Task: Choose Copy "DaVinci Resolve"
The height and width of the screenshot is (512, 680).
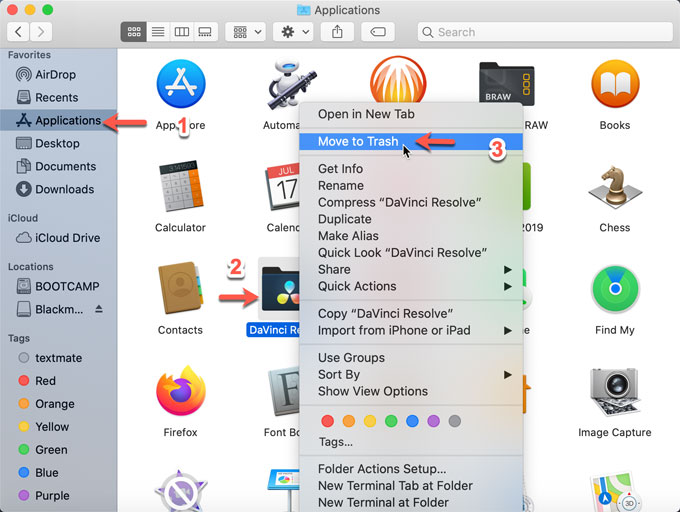Action: point(411,314)
